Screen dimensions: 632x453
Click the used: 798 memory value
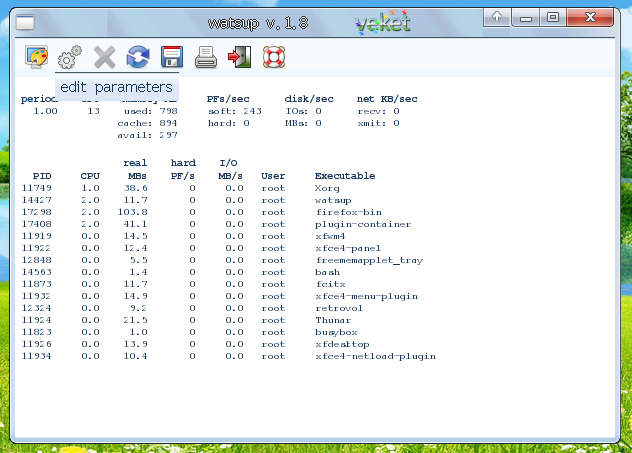[150, 111]
